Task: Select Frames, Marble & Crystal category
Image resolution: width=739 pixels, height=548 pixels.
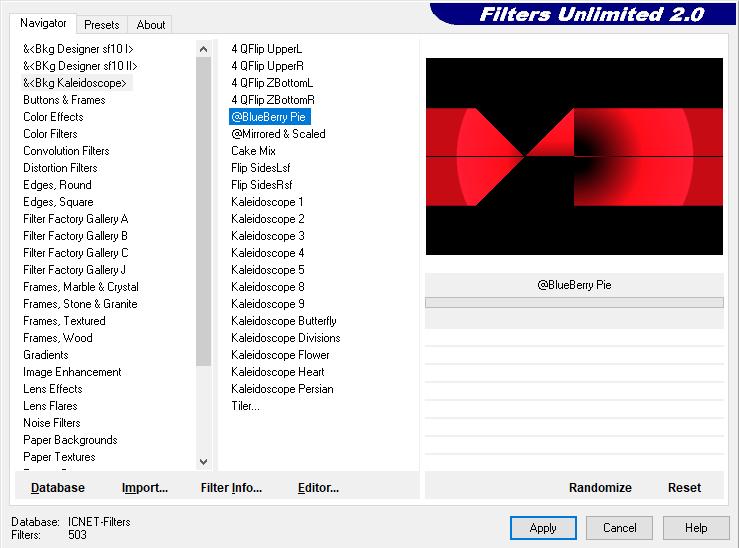Action: click(81, 286)
